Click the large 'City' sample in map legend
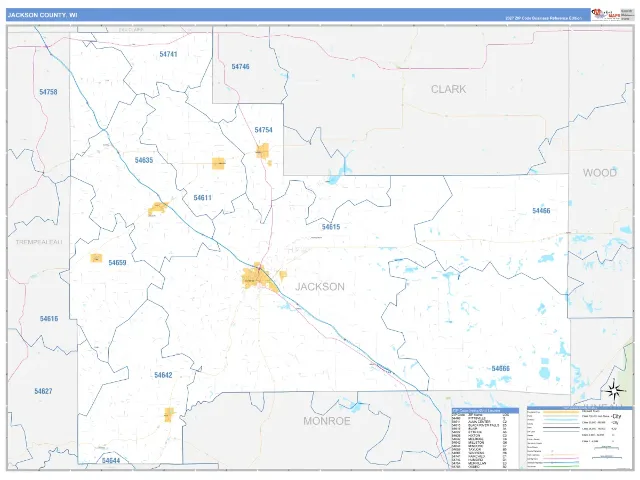The image size is (640, 480). (616, 416)
